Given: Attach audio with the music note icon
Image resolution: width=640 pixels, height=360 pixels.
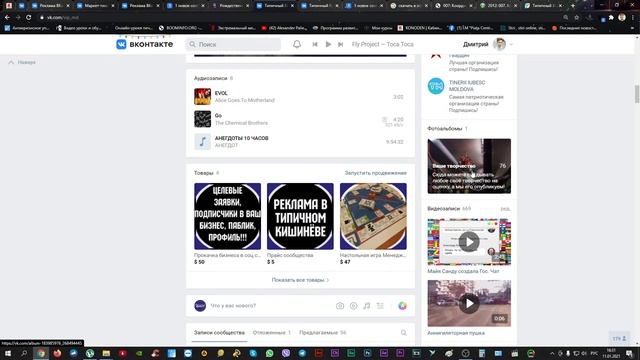Looking at the screenshot, I should (367, 306).
